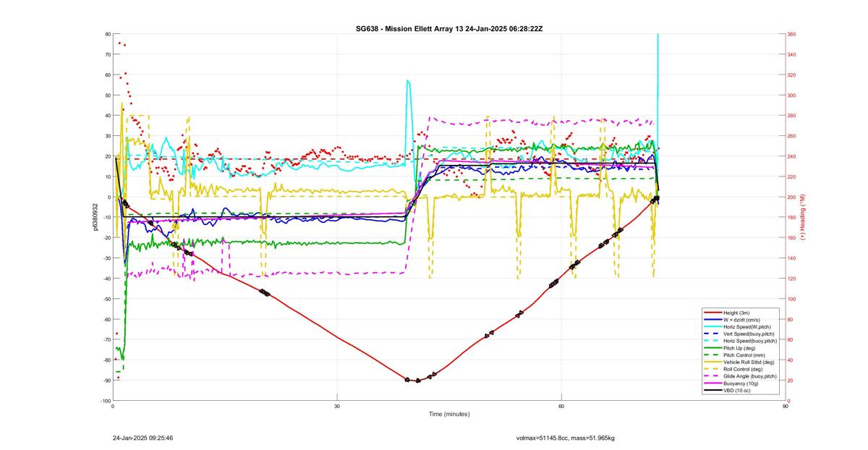Select the 'Pitch Up (deg)' legend entry

click(x=731, y=348)
